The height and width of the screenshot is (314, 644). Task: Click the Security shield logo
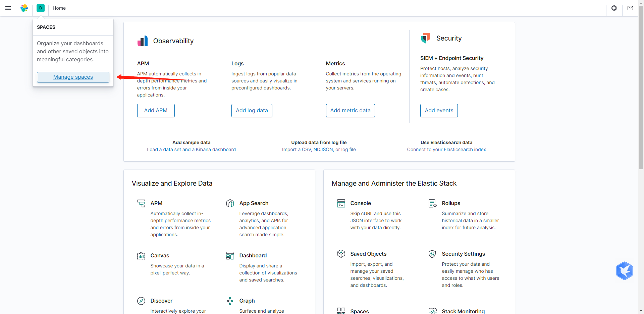pyautogui.click(x=426, y=38)
